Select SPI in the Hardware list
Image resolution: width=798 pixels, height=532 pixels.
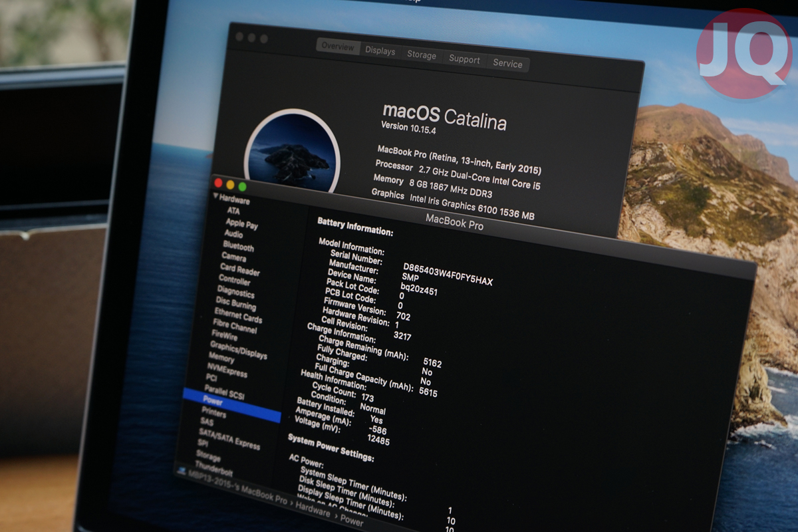(x=203, y=444)
